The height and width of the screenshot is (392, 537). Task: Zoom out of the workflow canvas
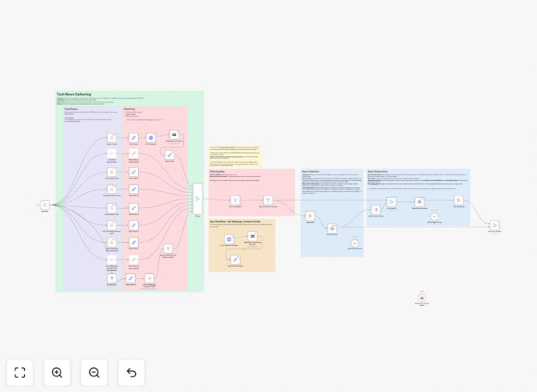pyautogui.click(x=94, y=372)
